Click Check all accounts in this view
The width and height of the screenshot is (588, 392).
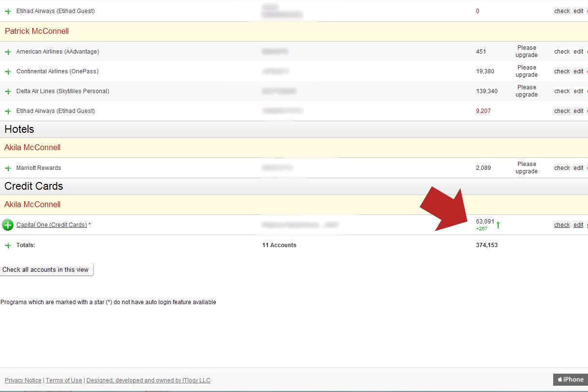pyautogui.click(x=46, y=270)
